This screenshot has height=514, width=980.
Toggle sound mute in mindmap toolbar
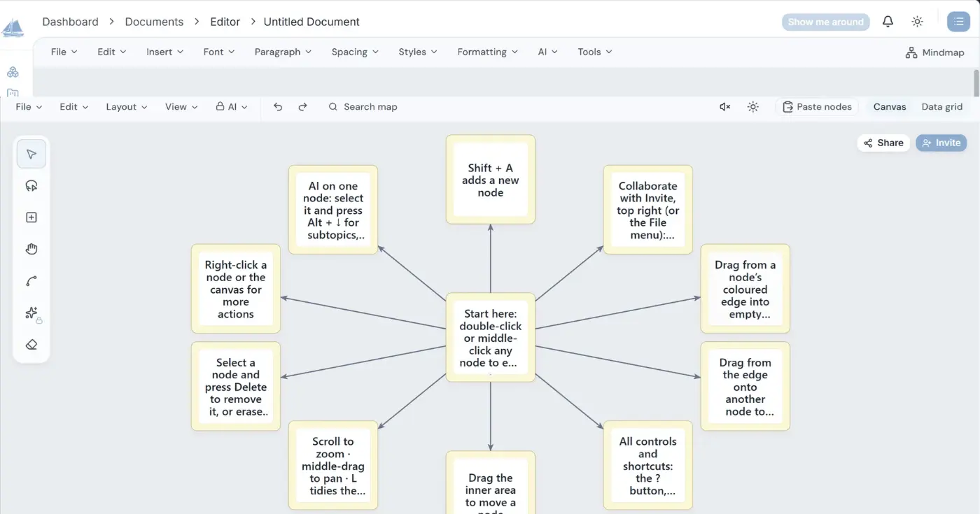coord(725,107)
